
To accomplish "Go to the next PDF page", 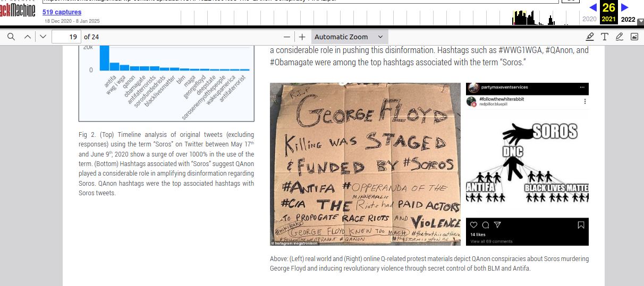I will click(43, 37).
